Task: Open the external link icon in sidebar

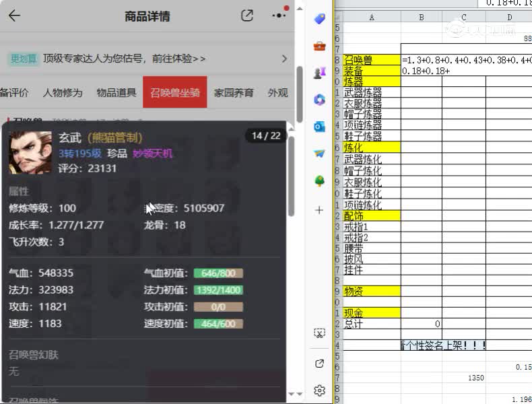Action: [x=319, y=364]
